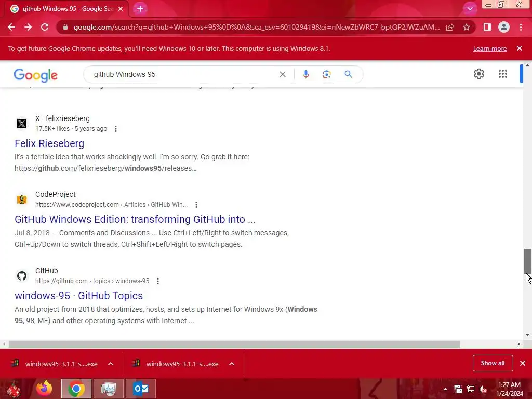Click the horizontal scrollbar right arrow
The height and width of the screenshot is (399, 532).
[519, 344]
